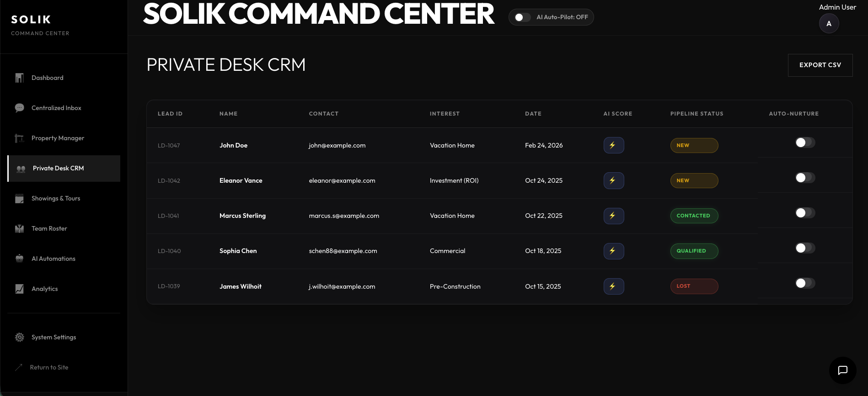Enable auto-nurture for John Doe
868x396 pixels.
[x=805, y=143]
